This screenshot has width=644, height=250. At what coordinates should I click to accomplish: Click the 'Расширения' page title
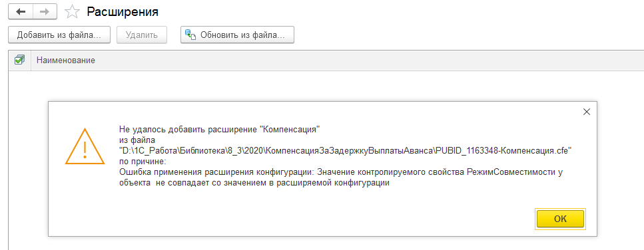click(x=123, y=11)
